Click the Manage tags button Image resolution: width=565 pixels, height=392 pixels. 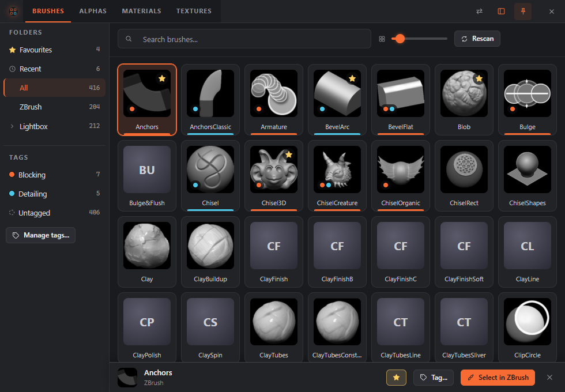point(41,235)
